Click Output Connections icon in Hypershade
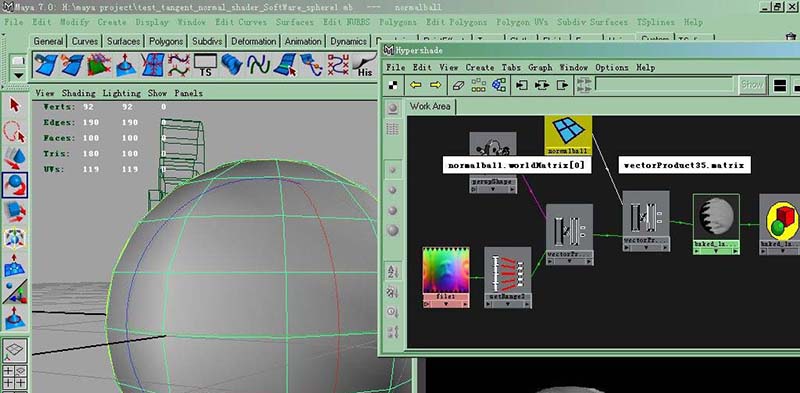 pos(562,85)
